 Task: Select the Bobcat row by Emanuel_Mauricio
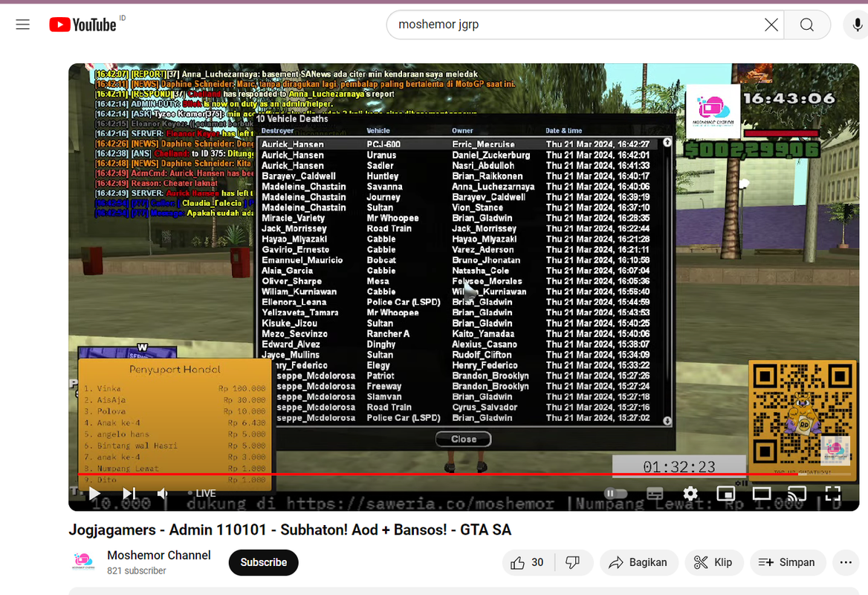click(x=459, y=260)
